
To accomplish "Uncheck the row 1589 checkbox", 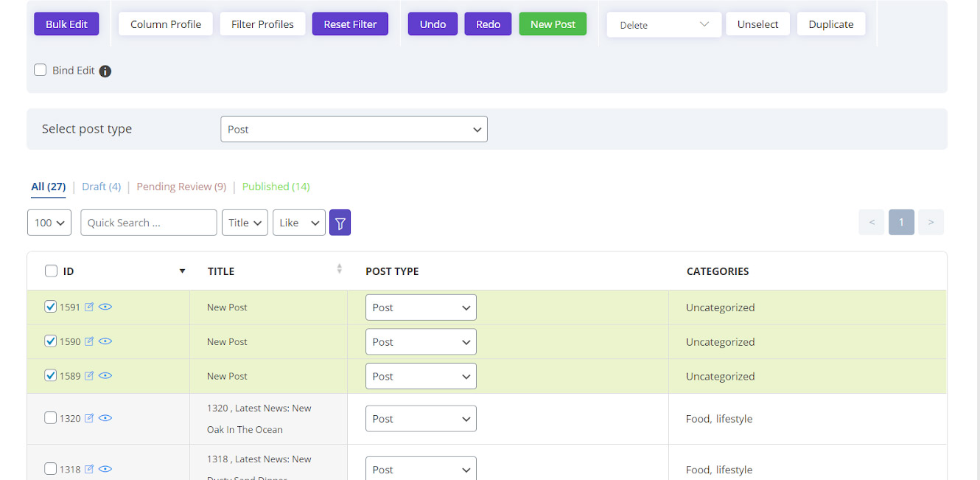I will click(51, 375).
